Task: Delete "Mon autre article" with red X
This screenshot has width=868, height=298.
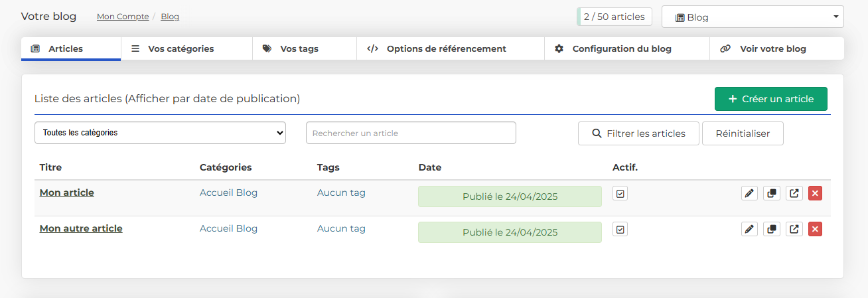Action: tap(816, 229)
